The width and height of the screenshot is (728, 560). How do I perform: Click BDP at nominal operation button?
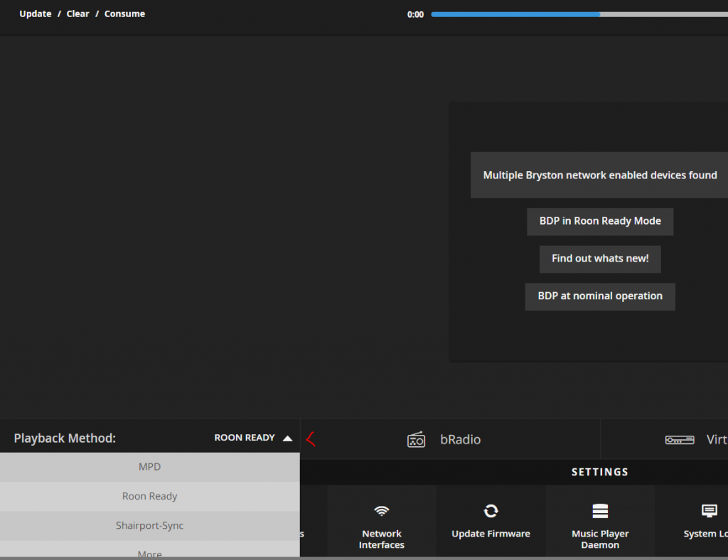tap(600, 296)
